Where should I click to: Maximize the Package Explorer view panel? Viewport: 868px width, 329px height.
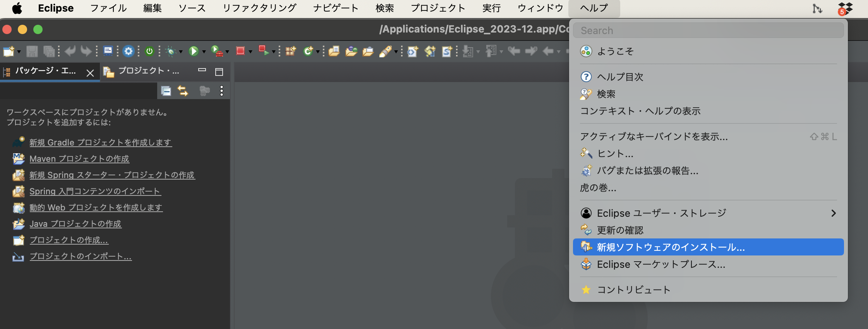(219, 72)
